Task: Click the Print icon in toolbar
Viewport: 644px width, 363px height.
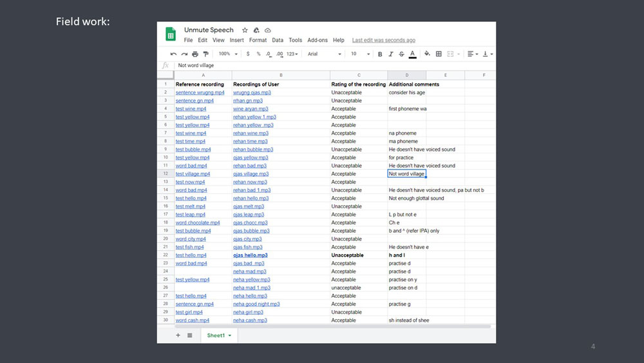Action: pyautogui.click(x=195, y=54)
